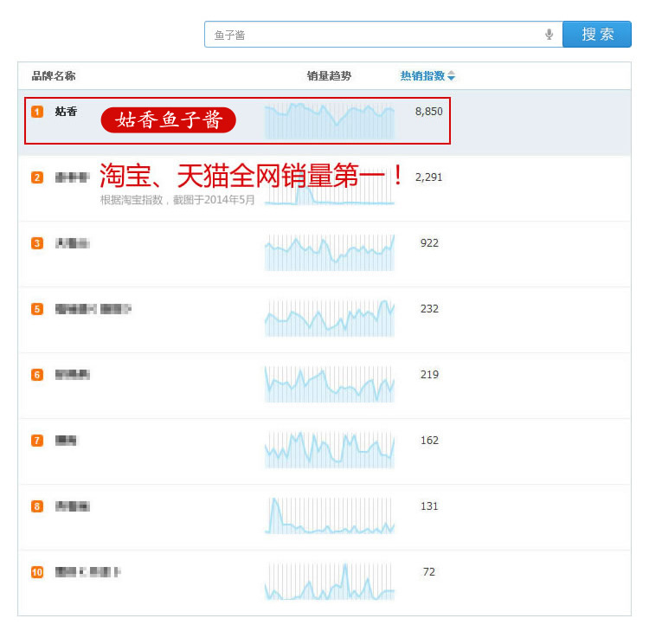The image size is (649, 644).
Task: Select the rank 1 orange badge
Action: coord(37,112)
